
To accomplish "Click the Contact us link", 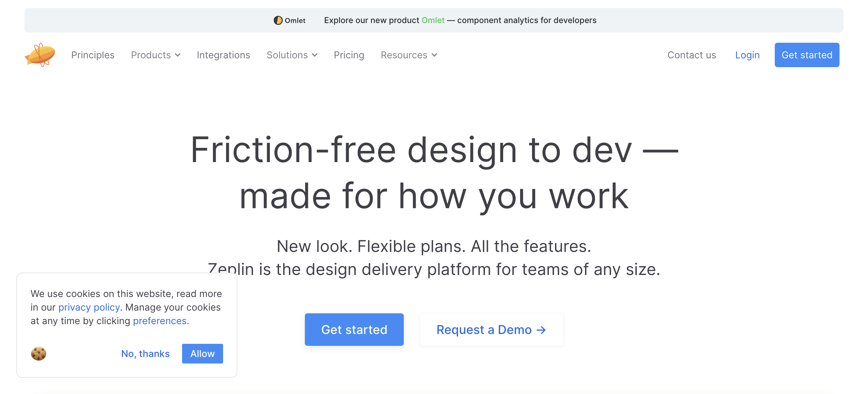I will [x=691, y=55].
